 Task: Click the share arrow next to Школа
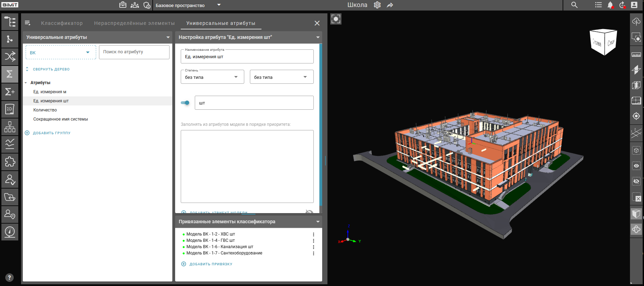click(390, 5)
